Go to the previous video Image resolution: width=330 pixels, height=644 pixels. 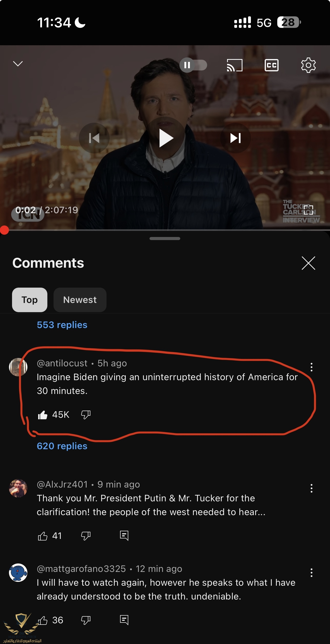point(94,138)
